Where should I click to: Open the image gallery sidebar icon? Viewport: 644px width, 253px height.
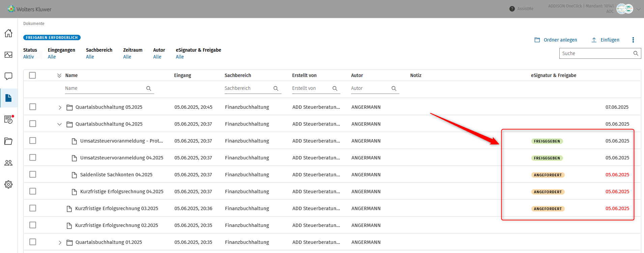[x=8, y=55]
